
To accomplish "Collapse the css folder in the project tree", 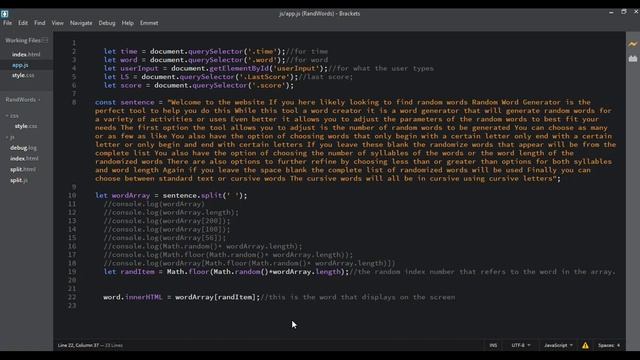I will click(12, 116).
